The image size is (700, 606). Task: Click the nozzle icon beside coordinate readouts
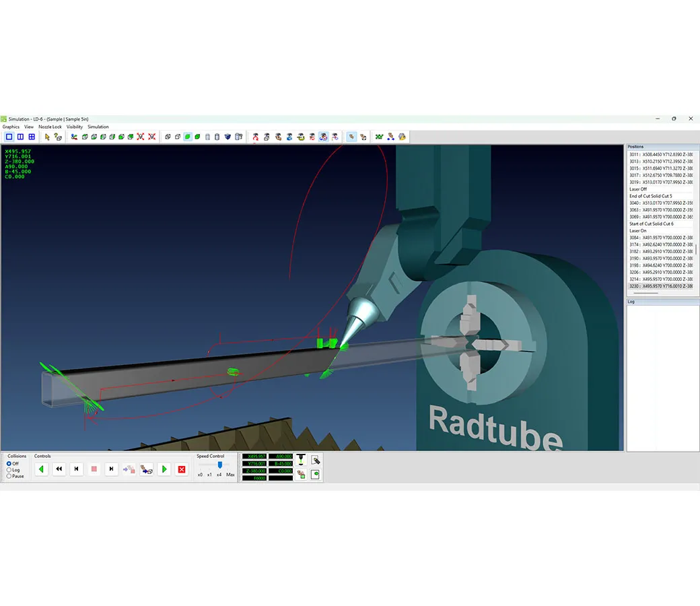[x=301, y=460]
